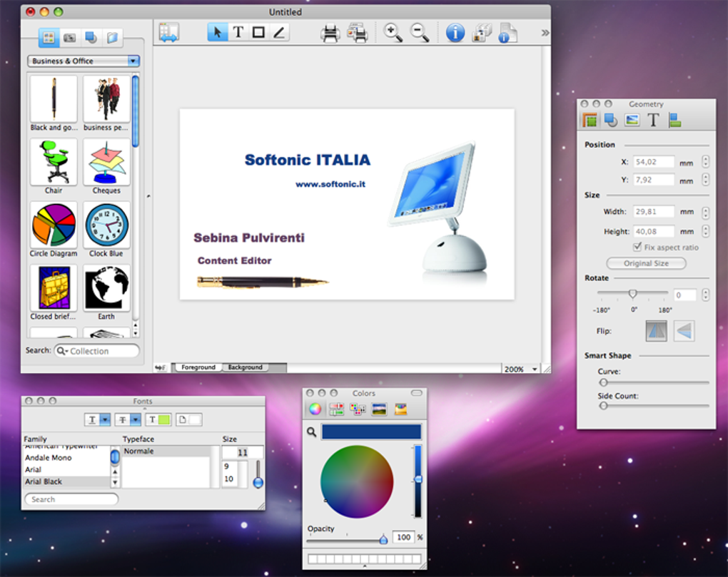728x577 pixels.
Task: Click the zoom in magnifier
Action: (393, 33)
